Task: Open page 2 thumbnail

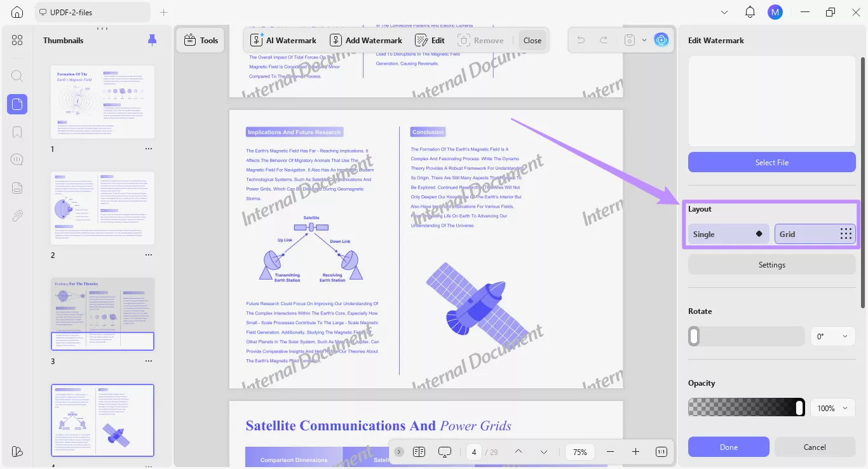Action: (102, 208)
